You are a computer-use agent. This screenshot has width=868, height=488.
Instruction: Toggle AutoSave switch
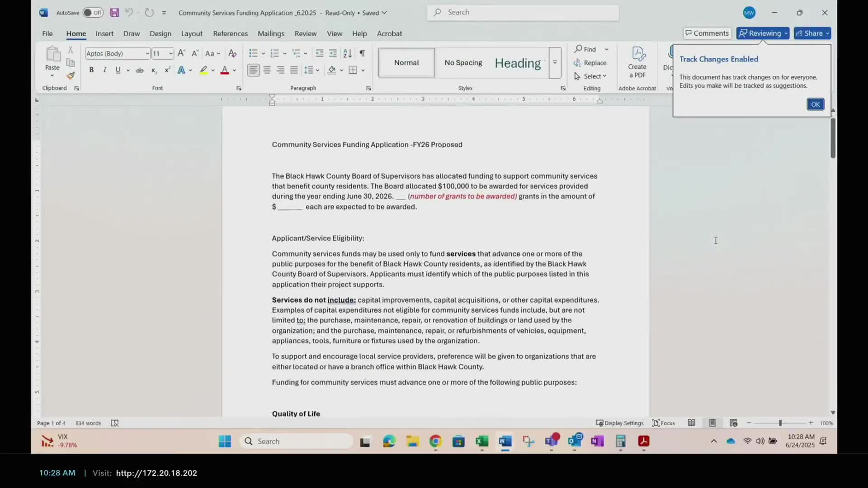click(x=93, y=13)
